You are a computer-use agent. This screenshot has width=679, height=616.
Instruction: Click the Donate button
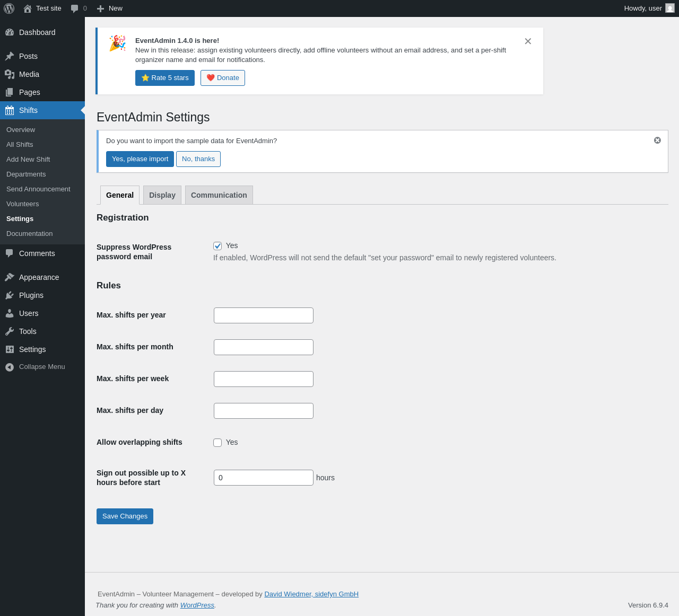pyautogui.click(x=223, y=78)
